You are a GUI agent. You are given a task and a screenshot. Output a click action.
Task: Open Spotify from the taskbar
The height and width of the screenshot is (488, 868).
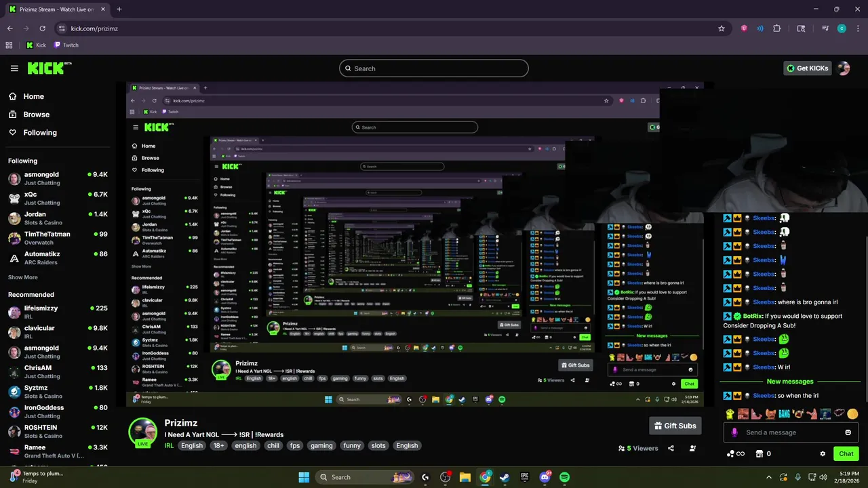coord(565,477)
